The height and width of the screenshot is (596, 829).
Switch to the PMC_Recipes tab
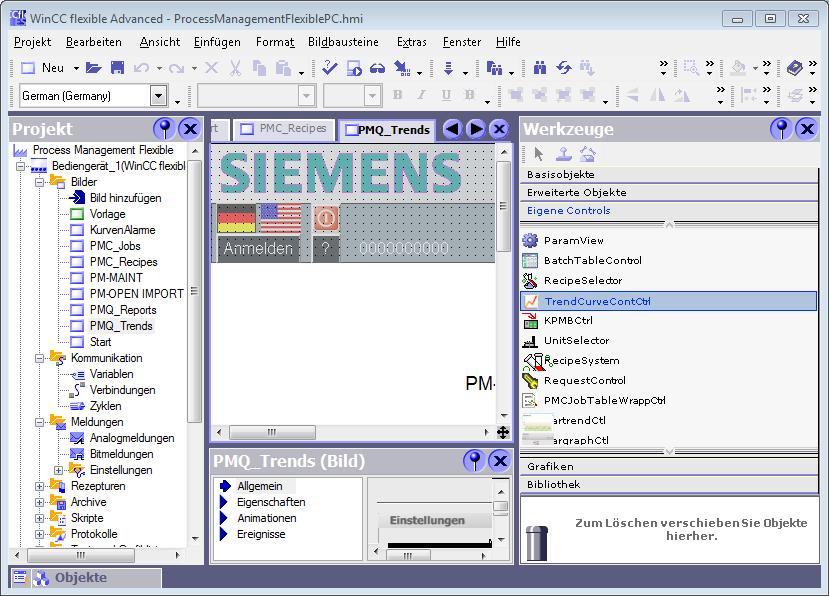pyautogui.click(x=284, y=129)
